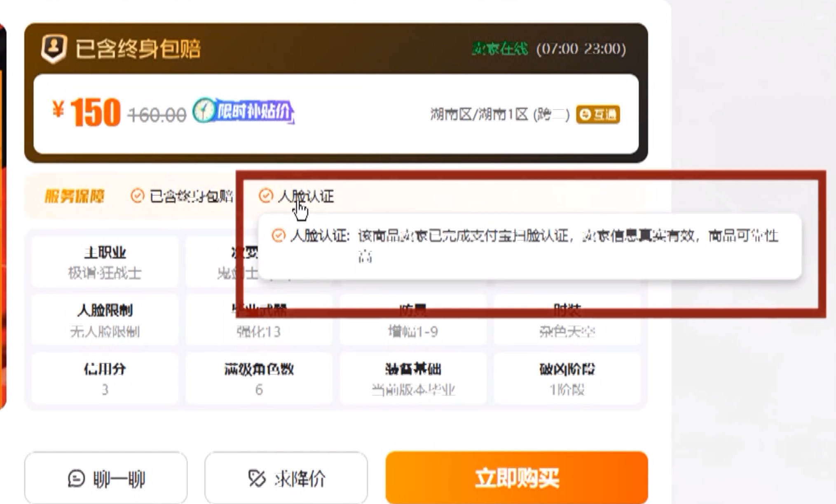Viewport: 836px width, 504px height.
Task: Click the 限时补贴价 clock badge
Action: tap(243, 111)
